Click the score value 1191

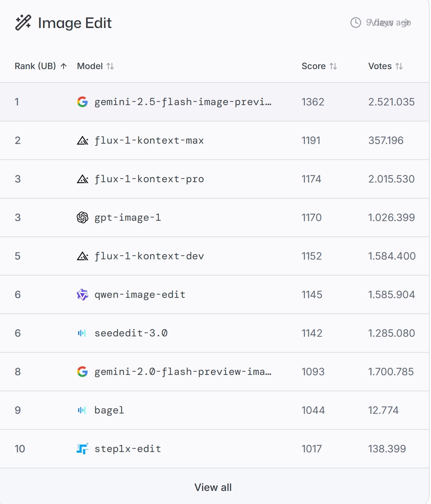click(x=311, y=140)
